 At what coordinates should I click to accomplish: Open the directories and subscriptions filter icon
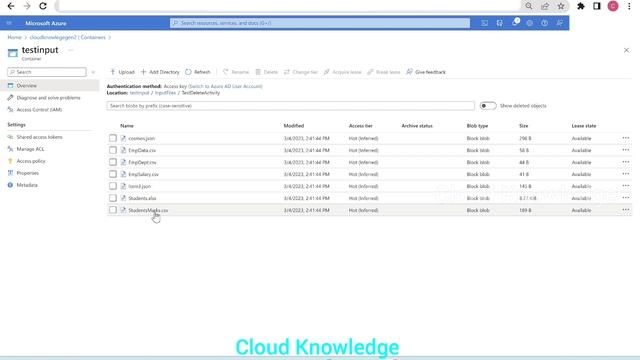500,23
